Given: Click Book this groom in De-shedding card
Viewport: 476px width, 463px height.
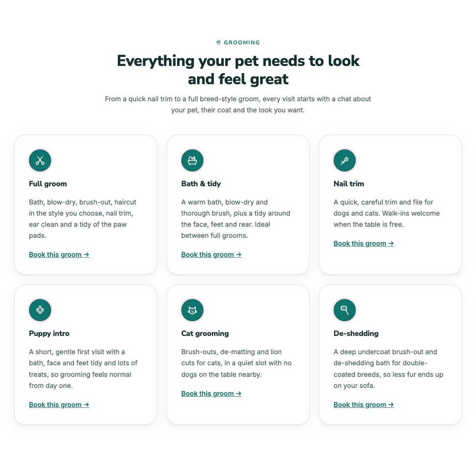Looking at the screenshot, I should tap(364, 405).
